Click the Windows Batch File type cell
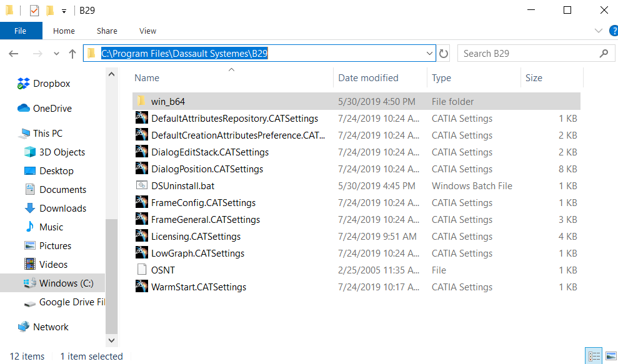This screenshot has height=364, width=618. point(472,186)
